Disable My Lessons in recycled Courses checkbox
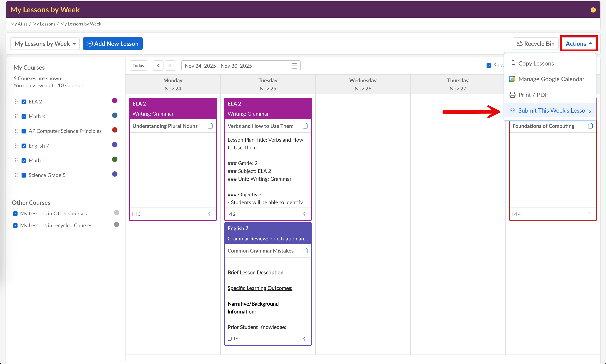The image size is (606, 364). 15,225
